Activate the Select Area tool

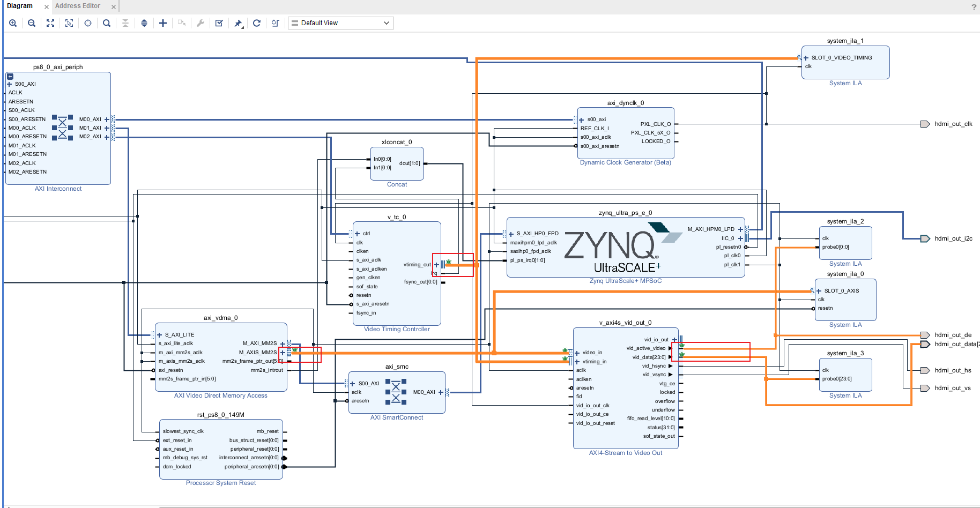click(x=69, y=23)
